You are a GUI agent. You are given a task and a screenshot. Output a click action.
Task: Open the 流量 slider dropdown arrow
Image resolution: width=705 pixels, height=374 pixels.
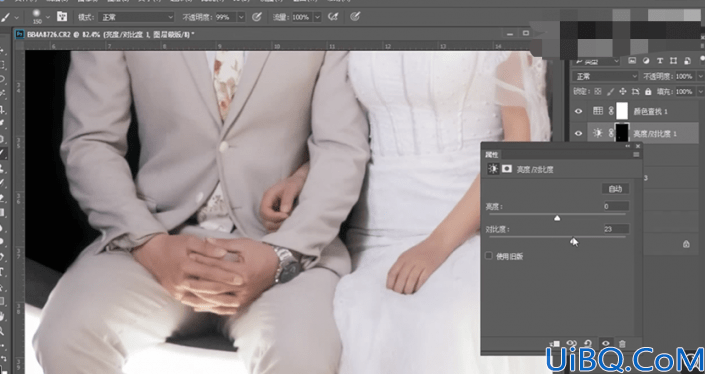click(x=317, y=17)
